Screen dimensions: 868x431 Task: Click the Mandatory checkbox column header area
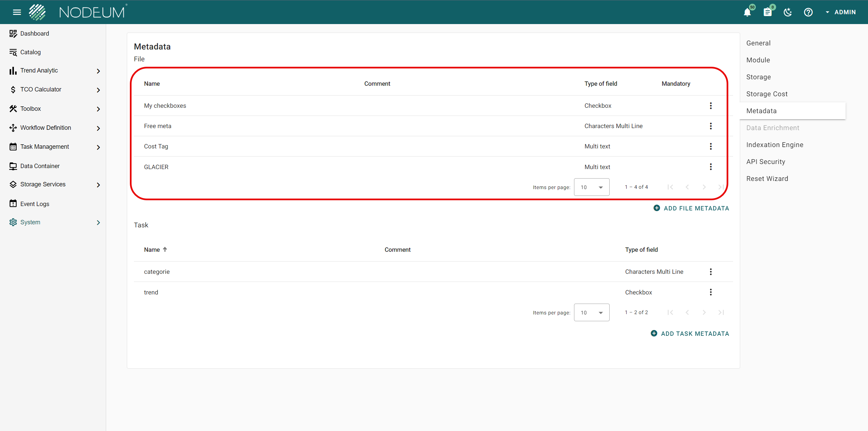(x=676, y=84)
